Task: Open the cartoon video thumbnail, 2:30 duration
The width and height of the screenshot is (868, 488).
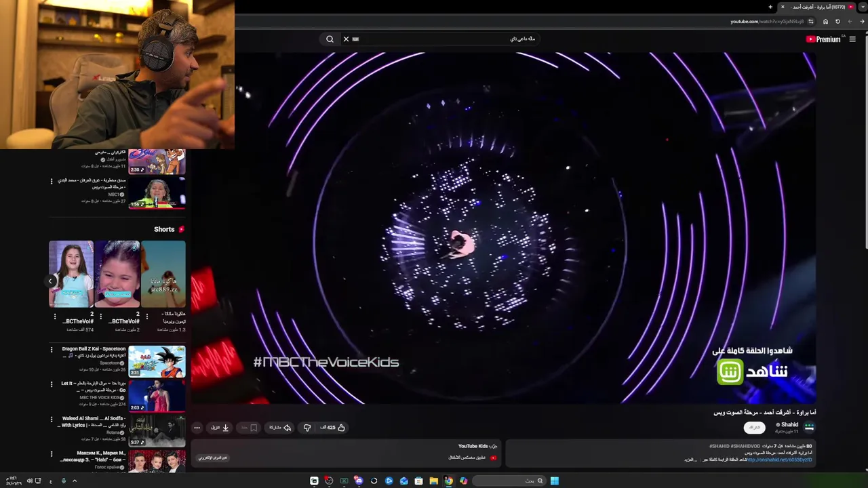Action: (x=157, y=161)
